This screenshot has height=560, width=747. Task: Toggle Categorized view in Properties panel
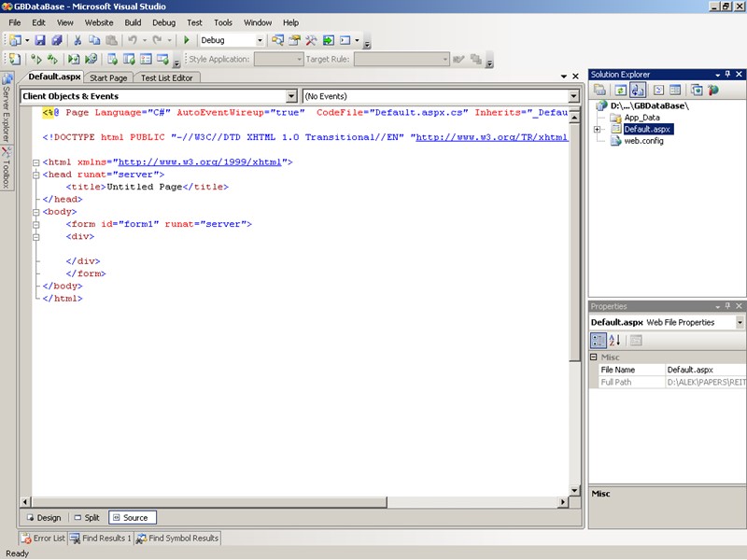[599, 341]
